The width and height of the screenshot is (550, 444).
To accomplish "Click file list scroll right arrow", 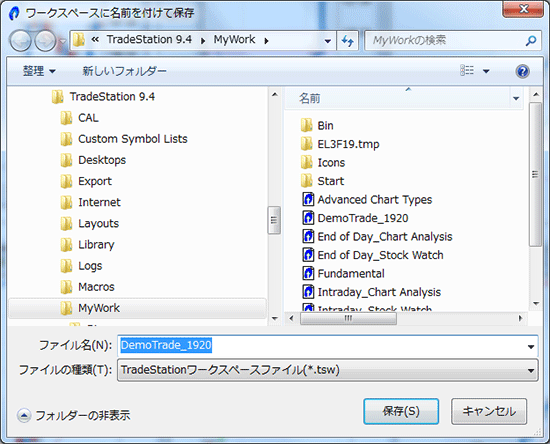I will (x=521, y=318).
